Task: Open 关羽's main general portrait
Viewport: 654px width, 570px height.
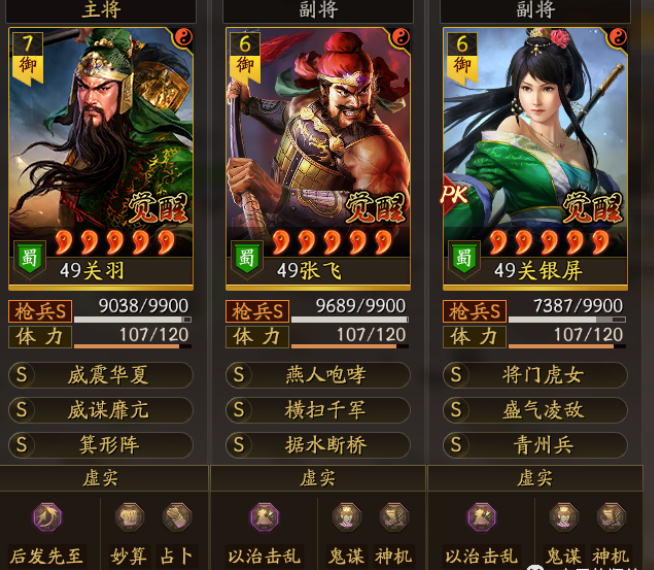Action: (x=101, y=159)
